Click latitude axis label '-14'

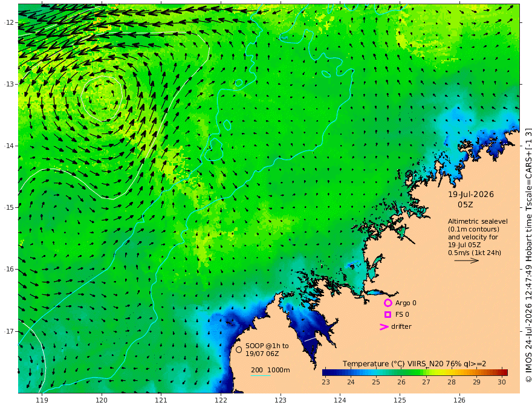(x=9, y=146)
